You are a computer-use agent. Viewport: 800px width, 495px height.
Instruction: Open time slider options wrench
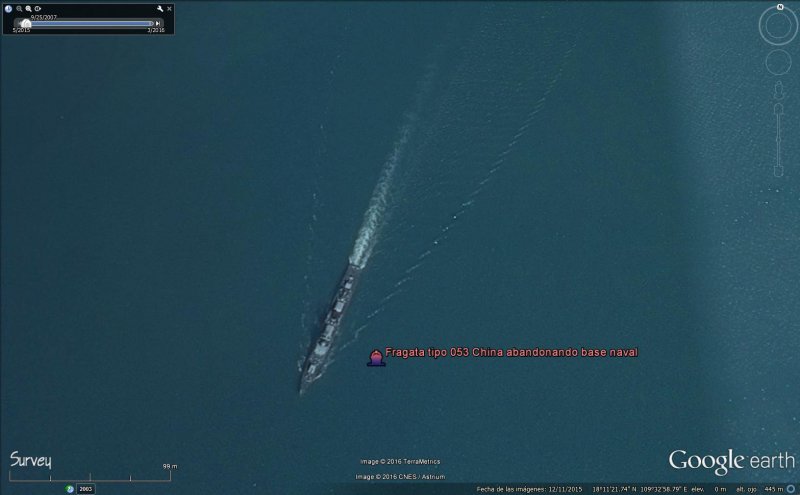(x=159, y=8)
